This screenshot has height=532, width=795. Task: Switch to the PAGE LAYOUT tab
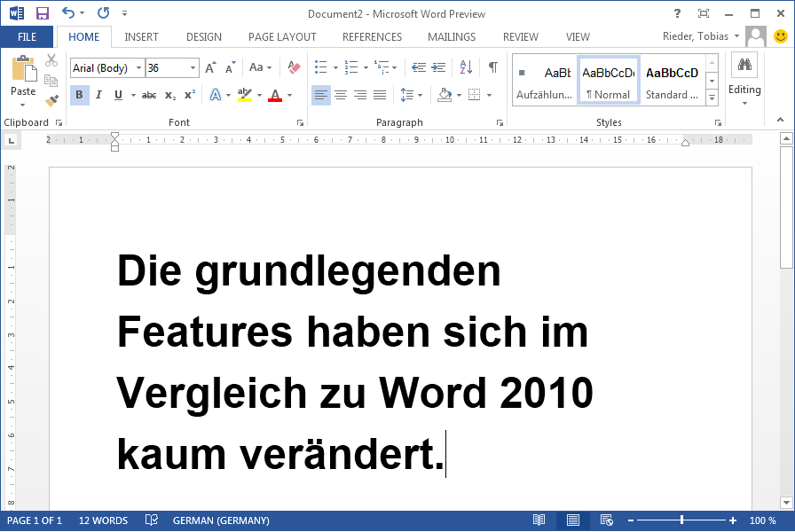(x=282, y=37)
